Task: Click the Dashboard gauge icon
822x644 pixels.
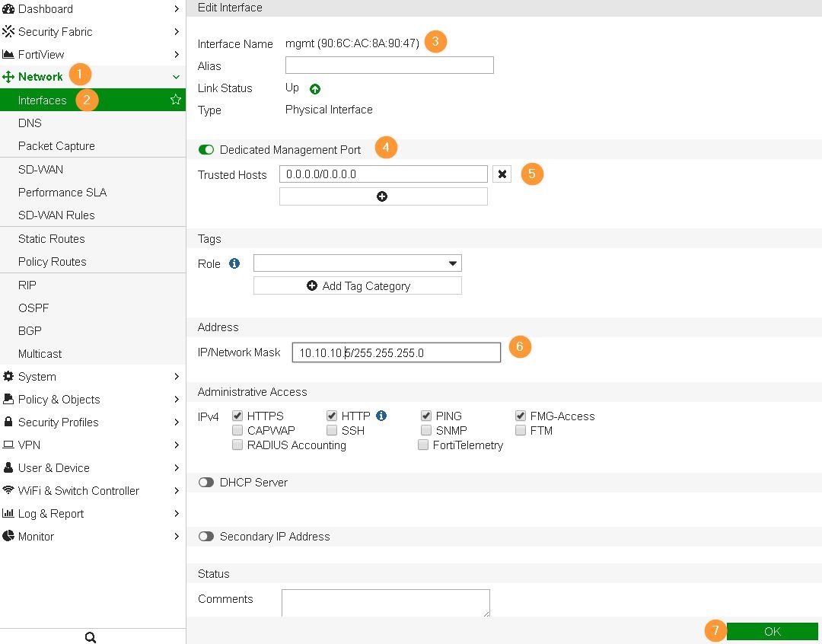Action: (8, 9)
